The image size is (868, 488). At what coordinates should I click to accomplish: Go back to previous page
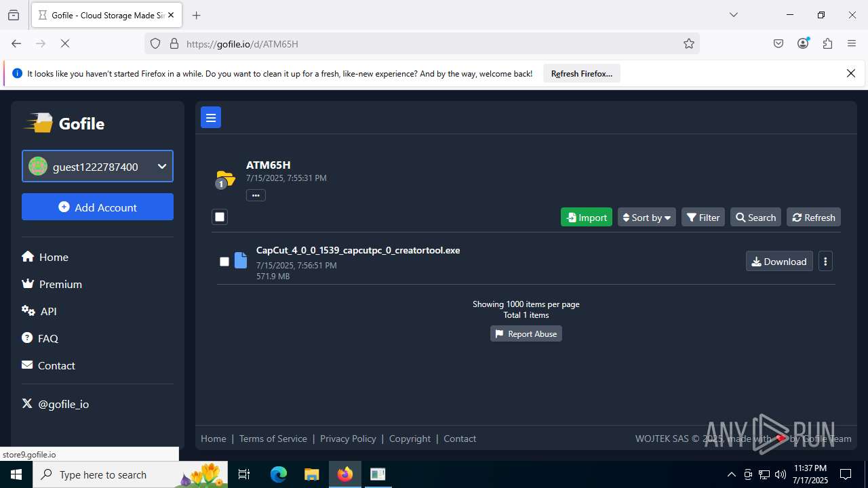tap(16, 43)
